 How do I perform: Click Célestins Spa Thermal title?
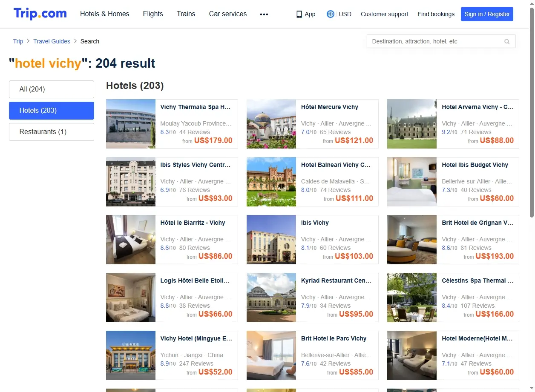click(x=477, y=281)
